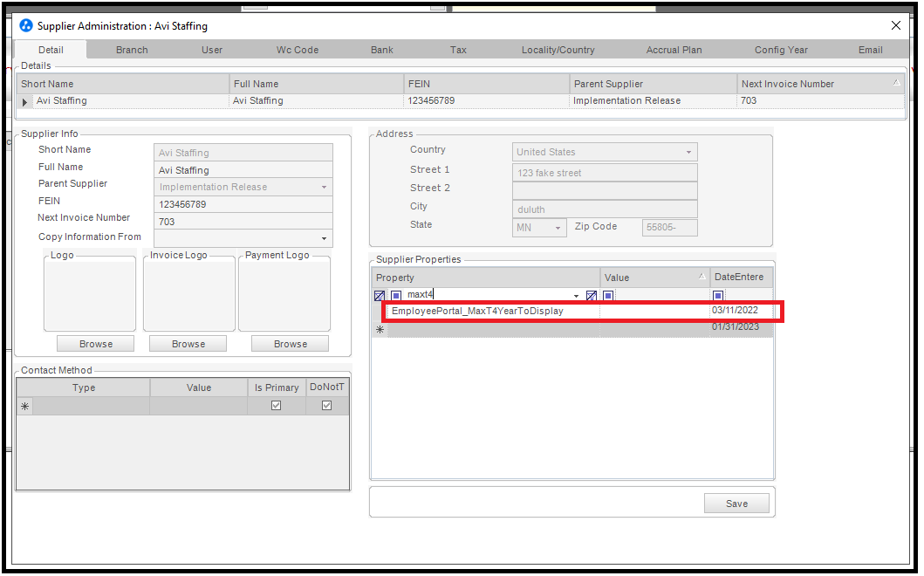Toggle Is Primary checkbox in Contact Method
This screenshot has width=924, height=576.
[x=276, y=406]
